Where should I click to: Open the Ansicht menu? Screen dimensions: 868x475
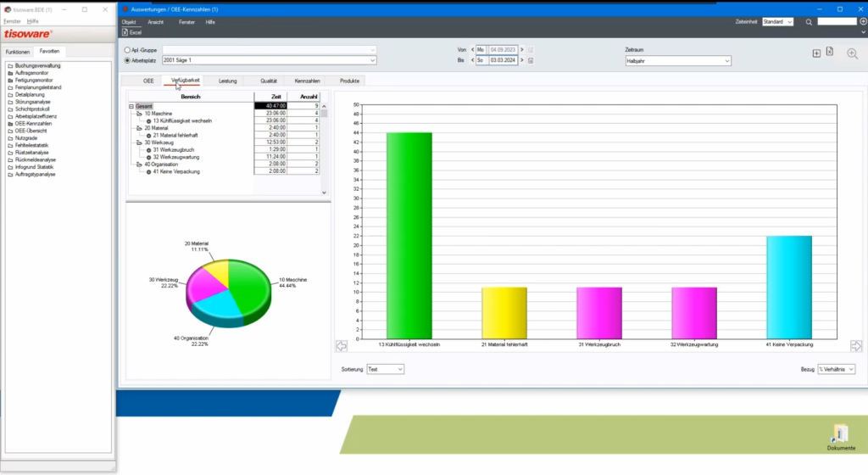coord(155,21)
